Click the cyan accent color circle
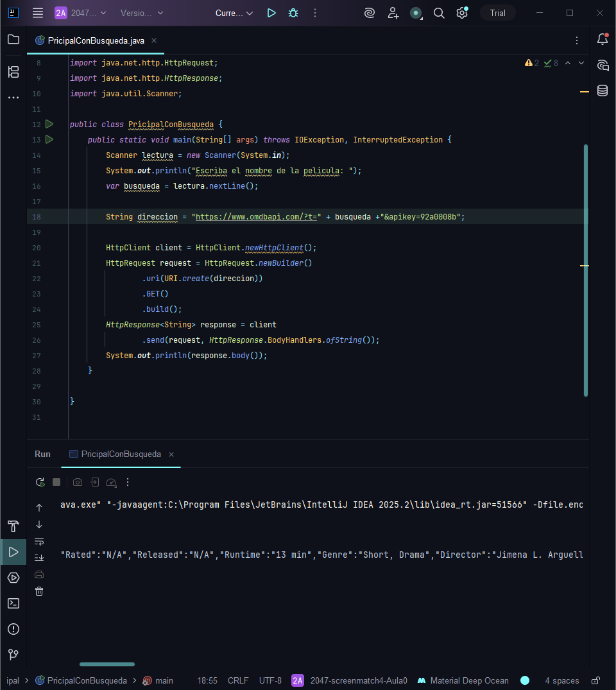The width and height of the screenshot is (616, 690). click(x=525, y=680)
